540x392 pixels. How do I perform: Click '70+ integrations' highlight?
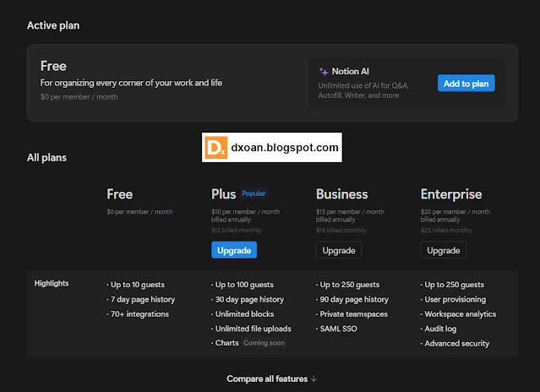[x=139, y=314]
